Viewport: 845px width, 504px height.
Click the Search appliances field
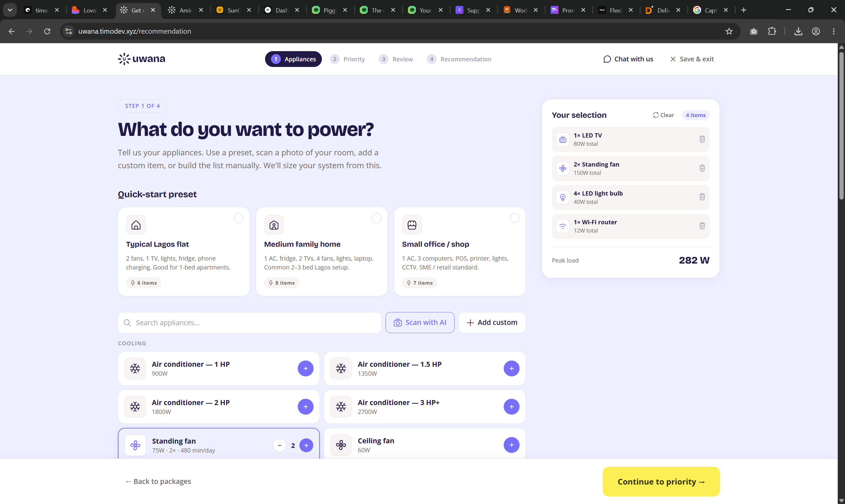click(250, 323)
